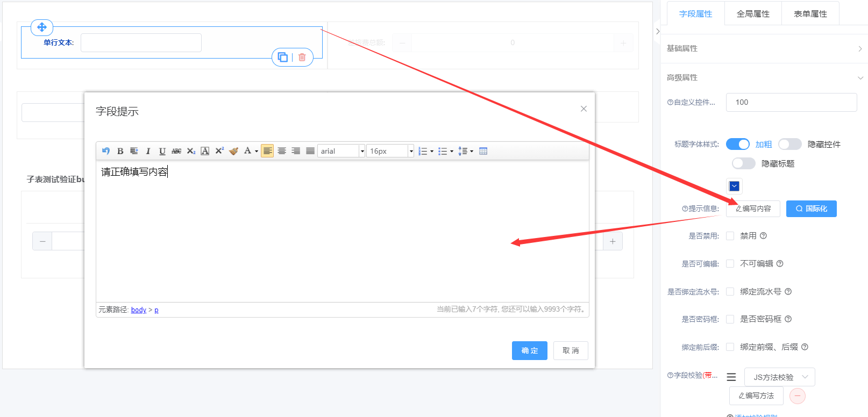Toggle the 隐藏控件 switch
The width and height of the screenshot is (868, 417).
coord(790,144)
